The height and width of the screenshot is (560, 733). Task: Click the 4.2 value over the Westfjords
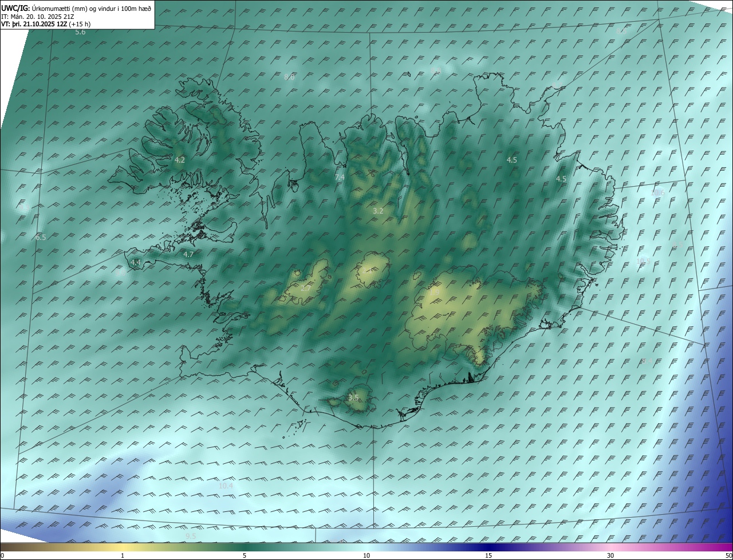point(180,160)
